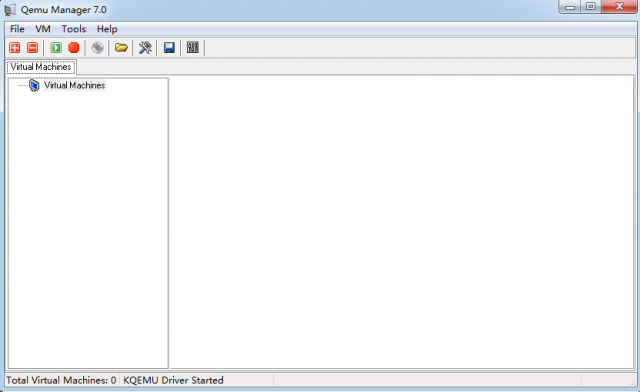The image size is (640, 392).
Task: Select the Virtual Machines tab
Action: pos(41,67)
